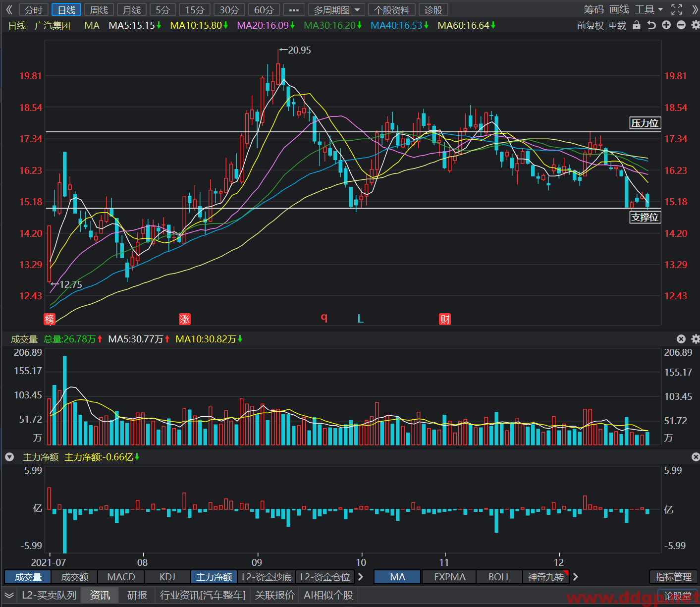The image size is (700, 607).
Task: Open main chart settings gear icon
Action: (x=695, y=25)
